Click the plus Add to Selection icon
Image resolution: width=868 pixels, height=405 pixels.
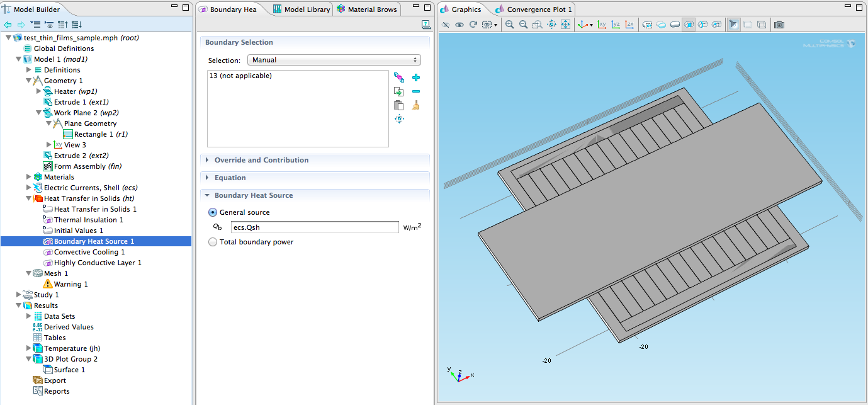click(415, 77)
